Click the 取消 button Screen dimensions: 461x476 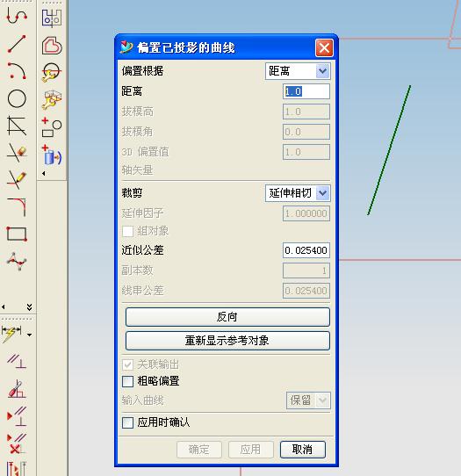point(303,450)
